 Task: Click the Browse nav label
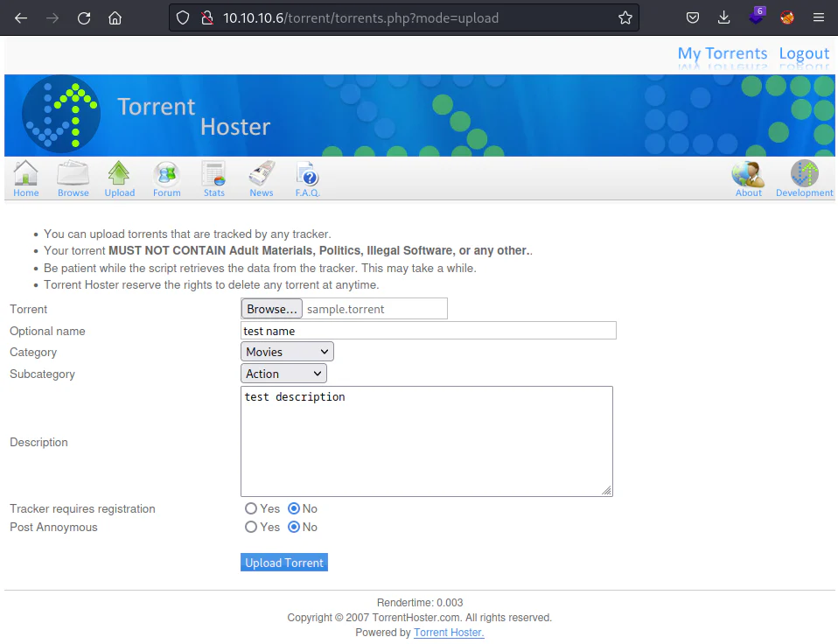pyautogui.click(x=73, y=192)
